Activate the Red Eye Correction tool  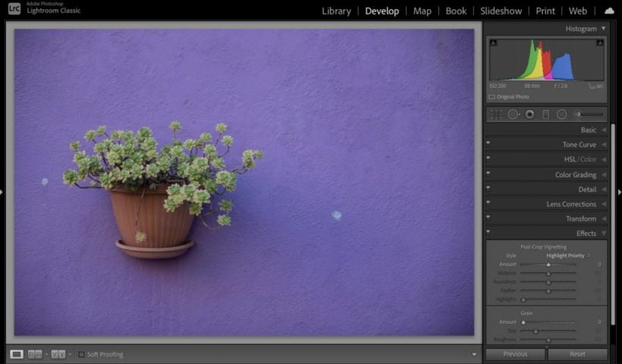pos(529,115)
